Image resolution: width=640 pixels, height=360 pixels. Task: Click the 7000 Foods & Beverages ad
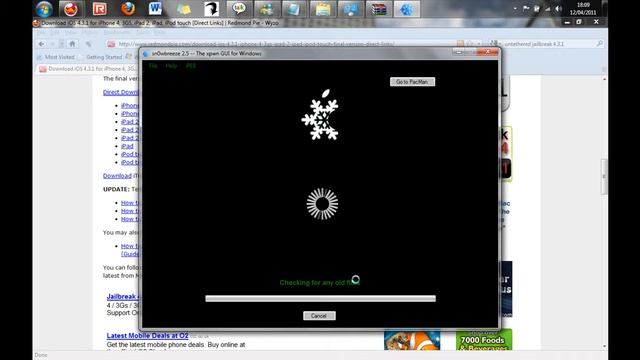484,340
